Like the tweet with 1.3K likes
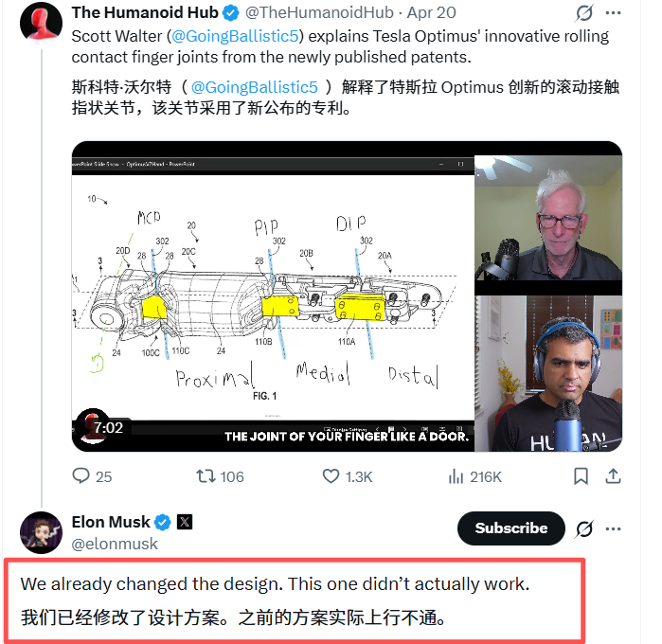 331,476
